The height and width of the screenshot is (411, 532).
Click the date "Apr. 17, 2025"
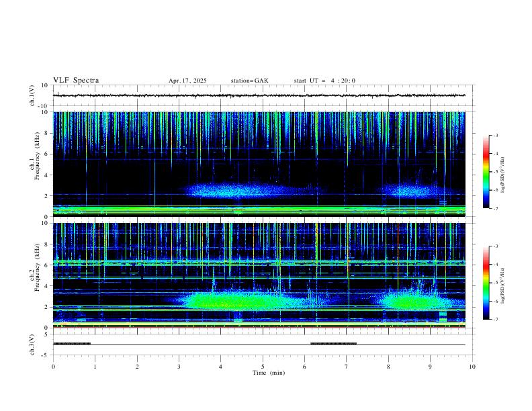[x=187, y=81]
